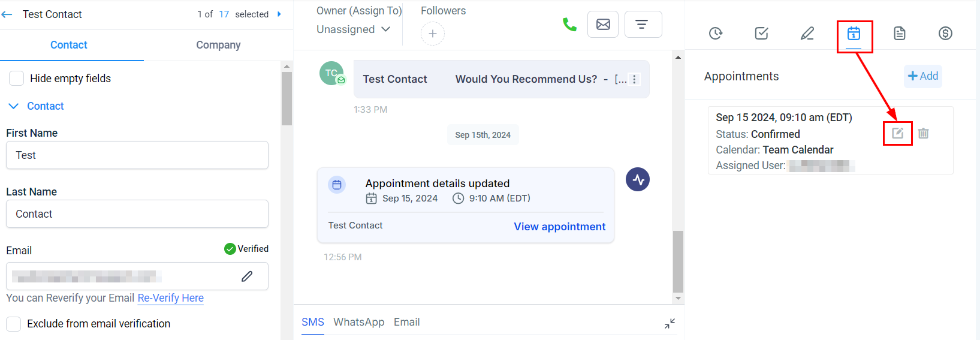Open the email envelope icon button
The height and width of the screenshot is (340, 980).
603,25
